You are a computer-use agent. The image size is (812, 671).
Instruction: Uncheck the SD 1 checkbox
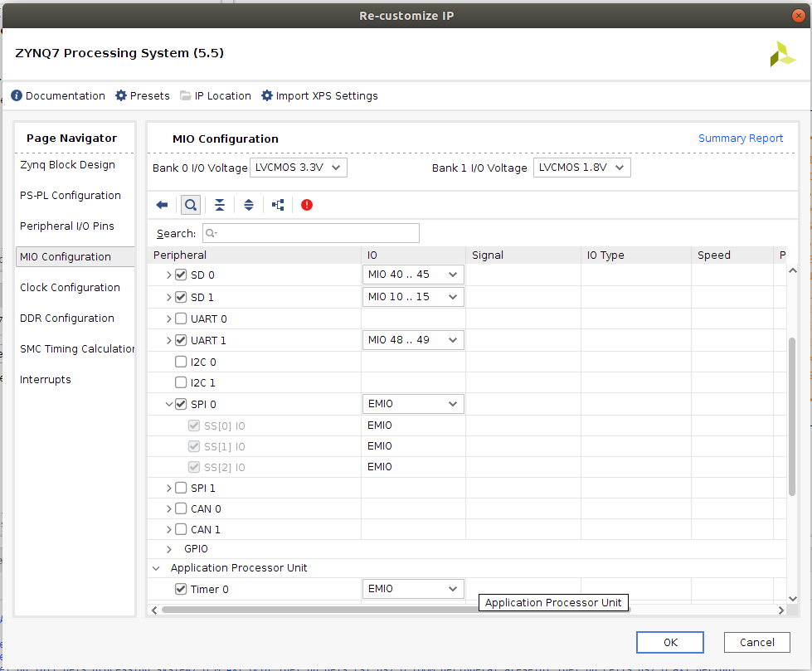point(181,297)
